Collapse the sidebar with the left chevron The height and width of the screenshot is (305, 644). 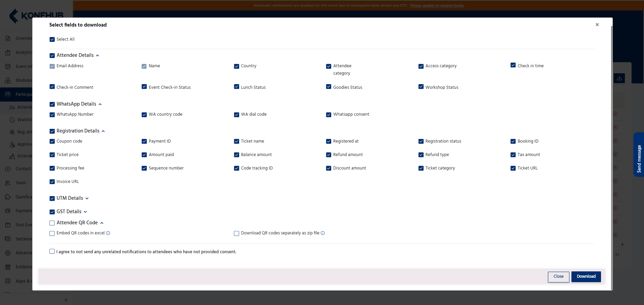click(x=66, y=300)
